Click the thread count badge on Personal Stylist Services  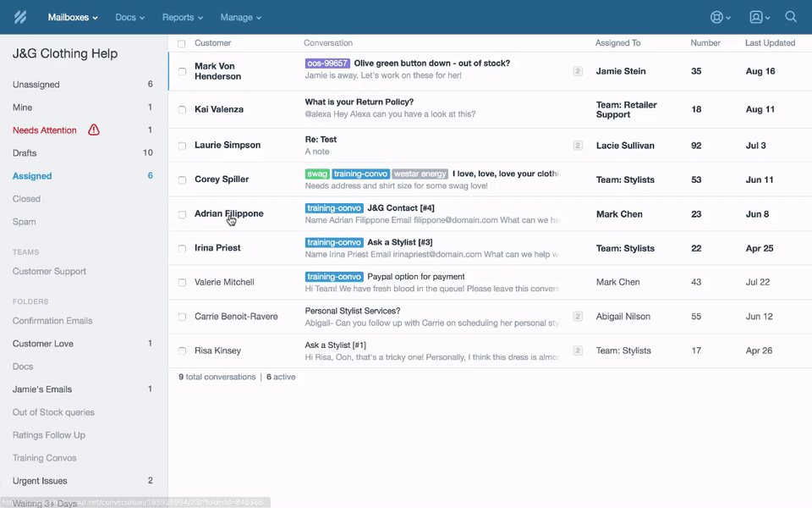coord(578,317)
